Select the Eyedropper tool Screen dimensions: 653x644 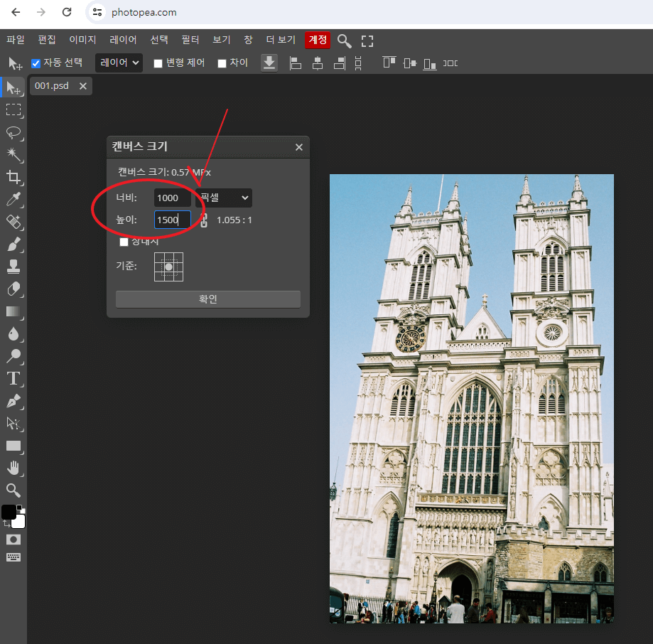tap(14, 200)
